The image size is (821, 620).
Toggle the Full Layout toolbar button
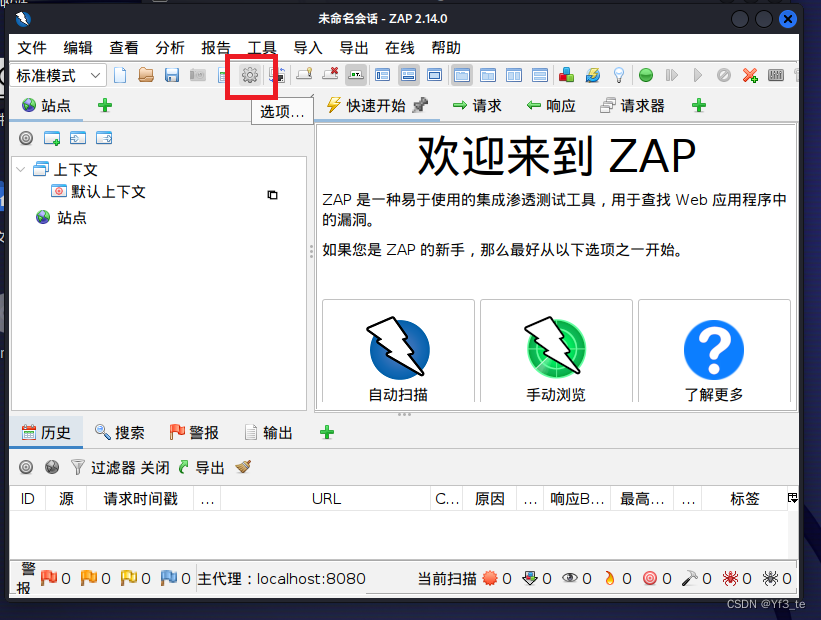(x=435, y=75)
